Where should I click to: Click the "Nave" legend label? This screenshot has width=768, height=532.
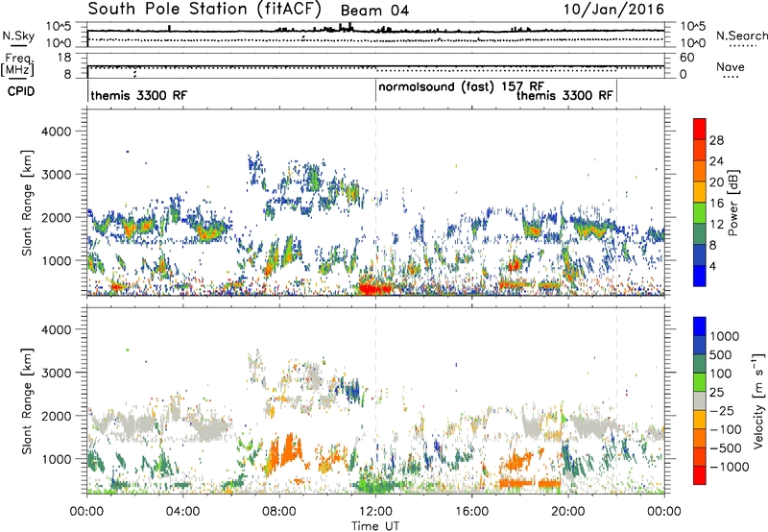[x=731, y=66]
